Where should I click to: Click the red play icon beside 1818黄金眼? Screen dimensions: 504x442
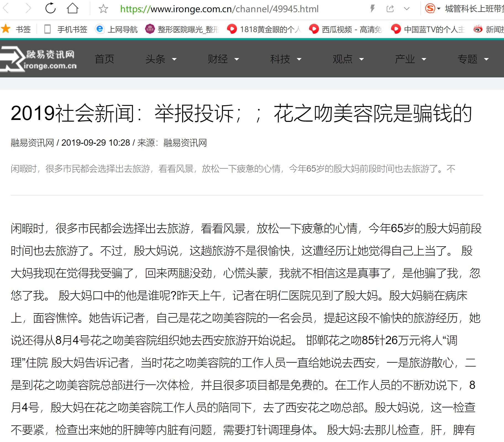232,29
